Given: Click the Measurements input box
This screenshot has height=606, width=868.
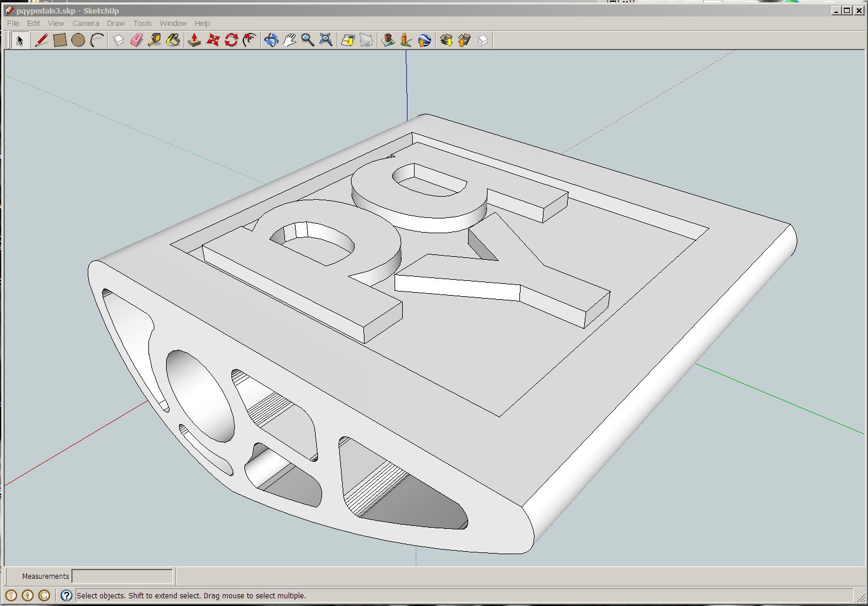Looking at the screenshot, I should (122, 576).
